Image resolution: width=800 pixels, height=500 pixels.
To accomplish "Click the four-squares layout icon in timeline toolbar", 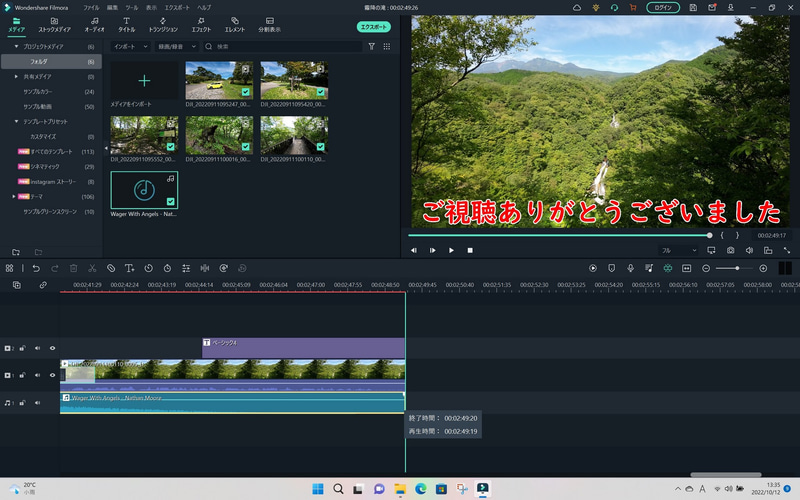I will click(9, 268).
